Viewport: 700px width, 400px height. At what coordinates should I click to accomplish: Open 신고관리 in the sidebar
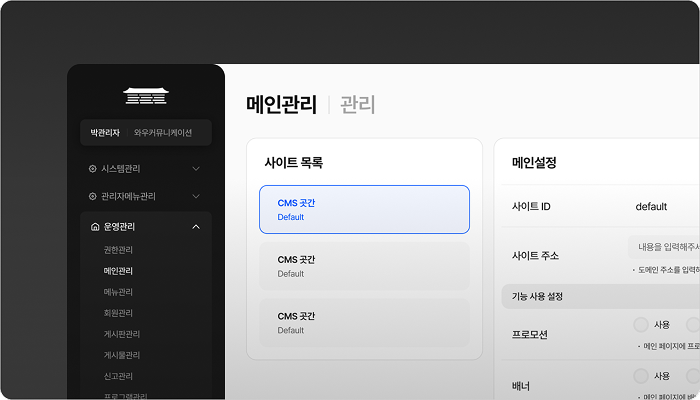tap(118, 376)
